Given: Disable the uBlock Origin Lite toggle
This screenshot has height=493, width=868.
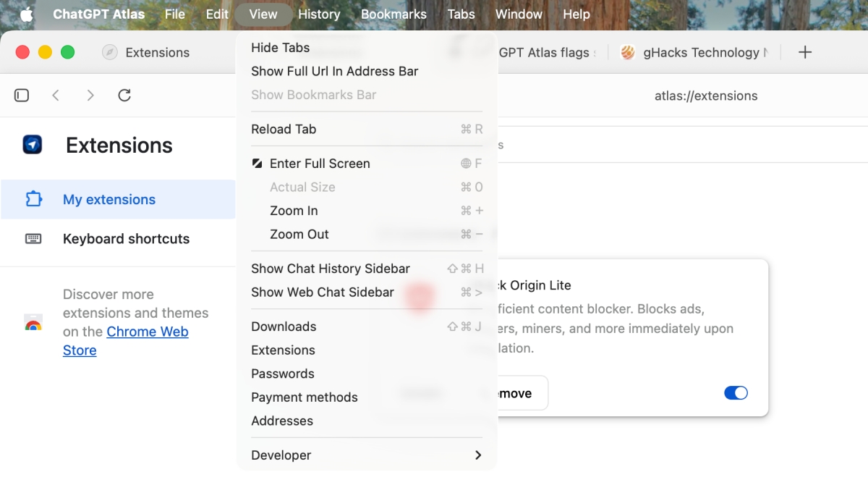Looking at the screenshot, I should (x=736, y=393).
